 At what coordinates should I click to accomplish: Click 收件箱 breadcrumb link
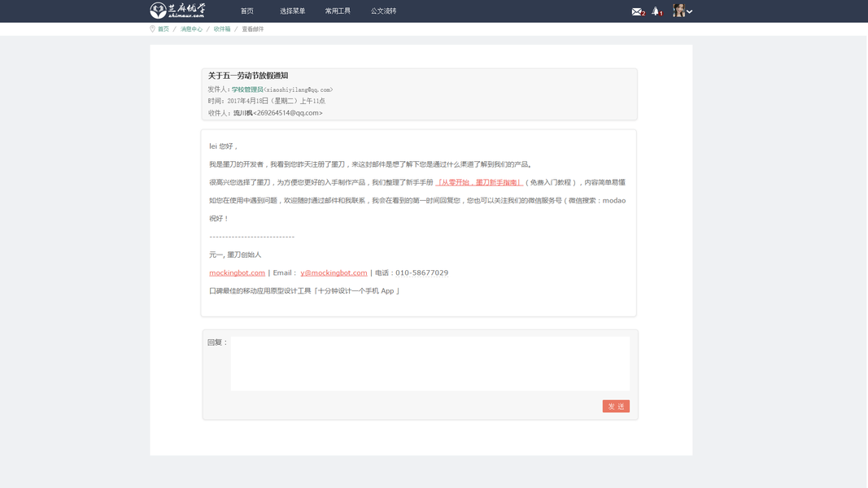[222, 29]
